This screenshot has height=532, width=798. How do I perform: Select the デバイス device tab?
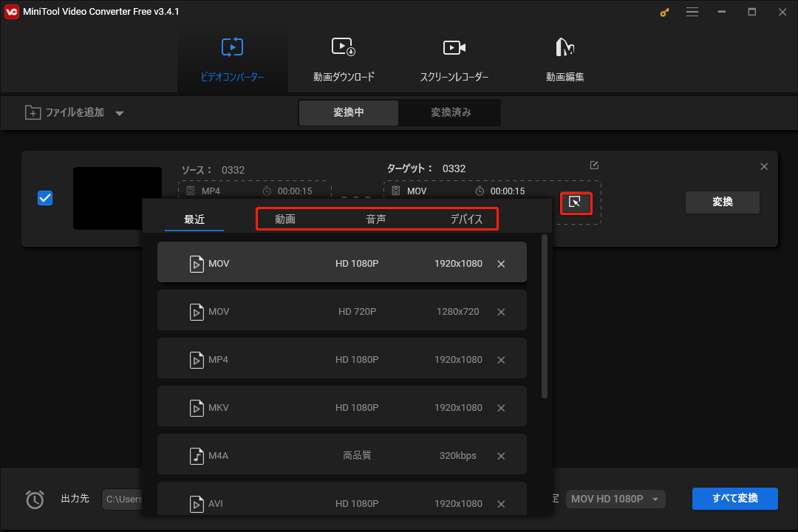tap(466, 219)
